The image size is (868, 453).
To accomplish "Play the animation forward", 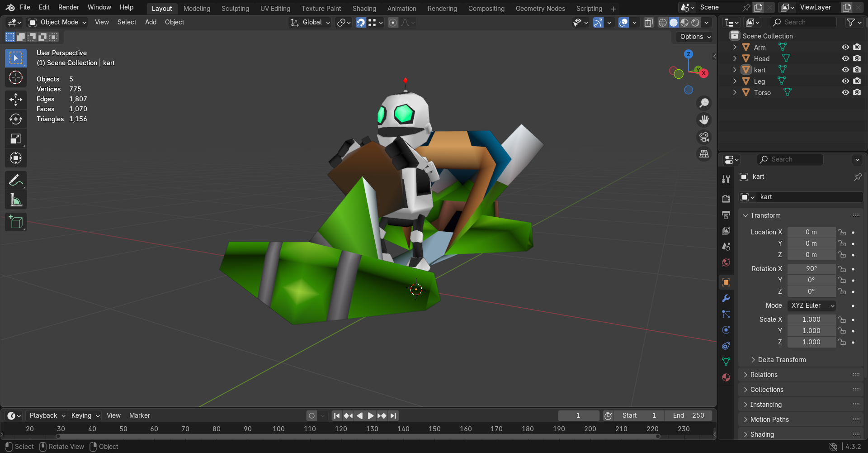I will [x=370, y=415].
